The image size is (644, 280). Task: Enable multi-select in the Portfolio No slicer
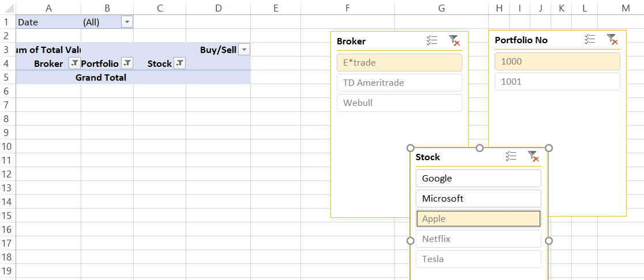pos(589,39)
